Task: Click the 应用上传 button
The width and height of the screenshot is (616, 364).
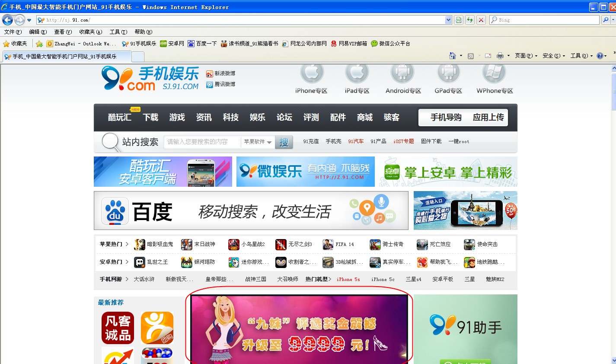Action: coord(488,117)
